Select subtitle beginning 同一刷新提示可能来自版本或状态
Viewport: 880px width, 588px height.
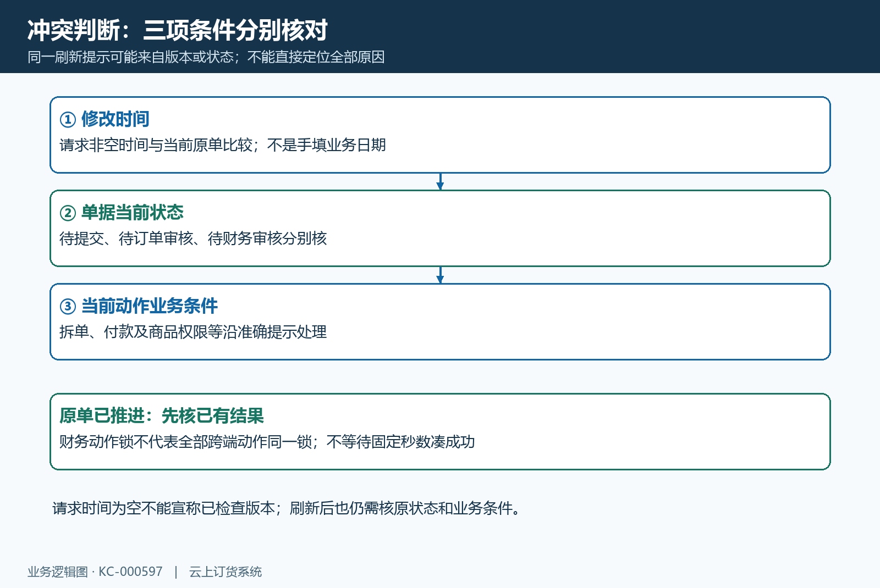click(206, 57)
